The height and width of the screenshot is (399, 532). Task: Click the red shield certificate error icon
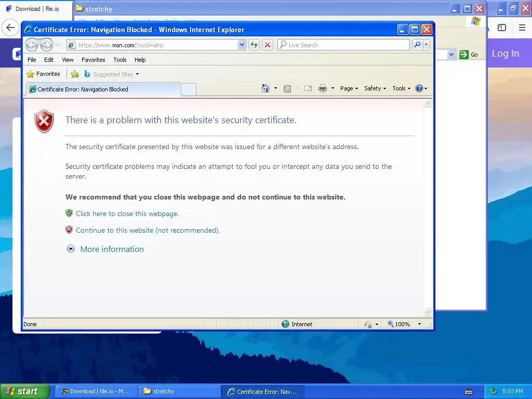point(44,121)
